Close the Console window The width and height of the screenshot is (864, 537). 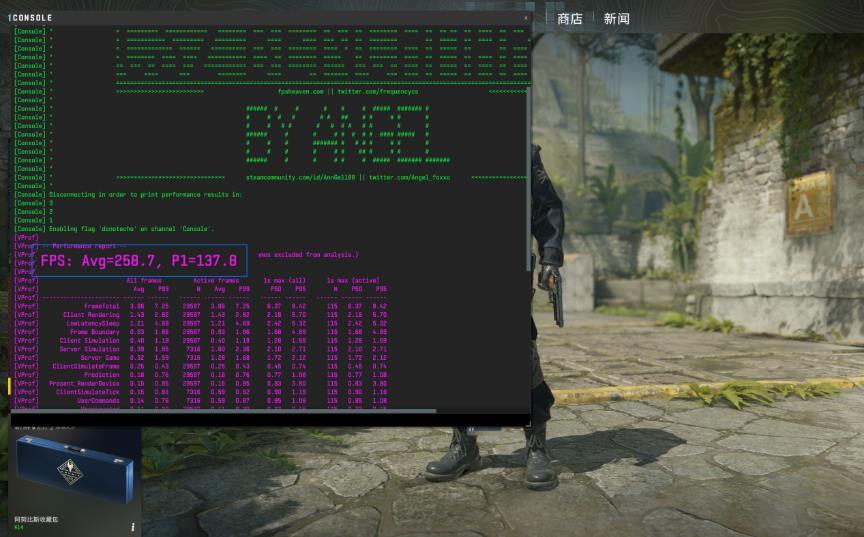tap(526, 18)
